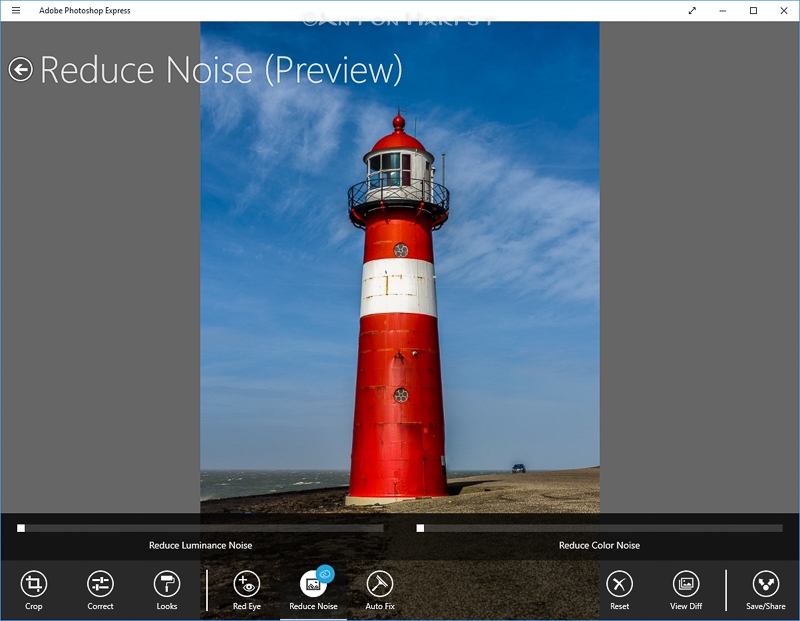Viewport: 800px width, 621px height.
Task: Maximize the Photoshop Express window
Action: (x=753, y=10)
